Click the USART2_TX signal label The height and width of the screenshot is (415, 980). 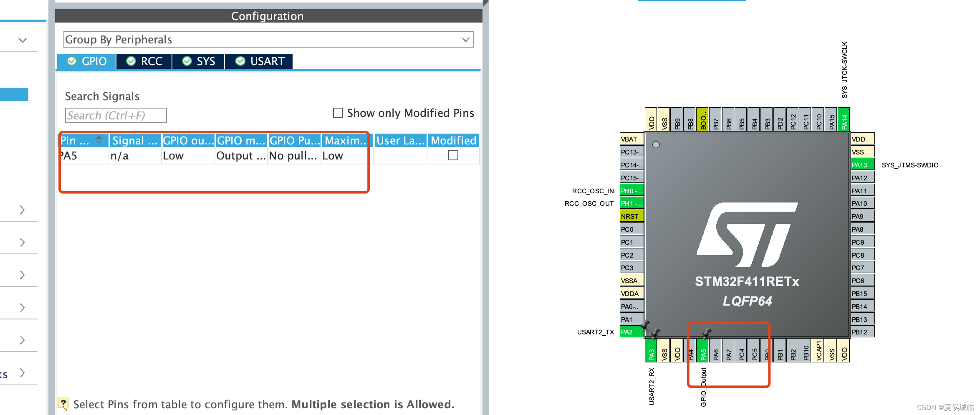coord(596,332)
